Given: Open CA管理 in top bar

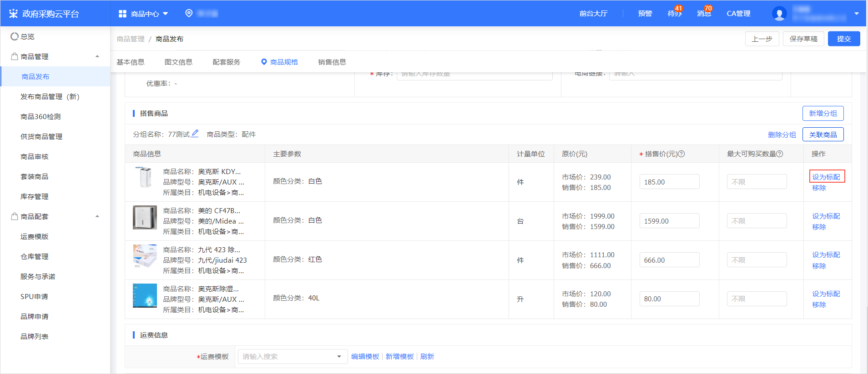Looking at the screenshot, I should (x=738, y=14).
